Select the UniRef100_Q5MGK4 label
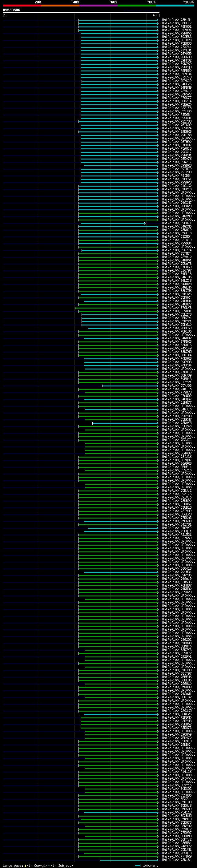The image size is (197, 868). (x=177, y=297)
